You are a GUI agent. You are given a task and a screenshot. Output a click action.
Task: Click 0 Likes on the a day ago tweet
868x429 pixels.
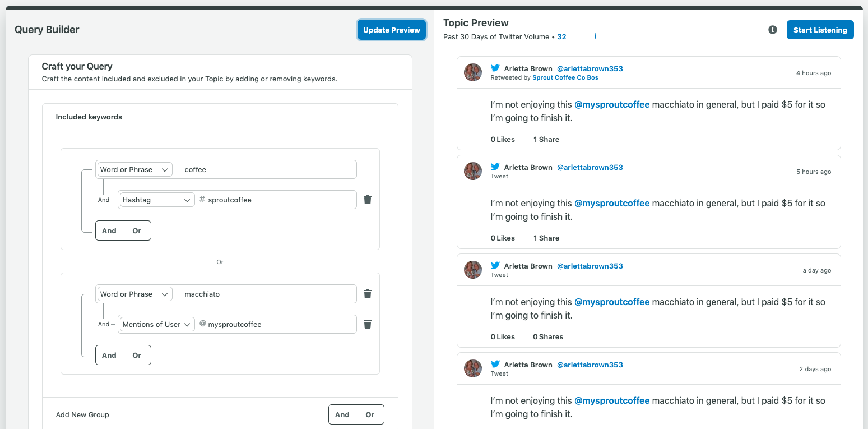503,336
